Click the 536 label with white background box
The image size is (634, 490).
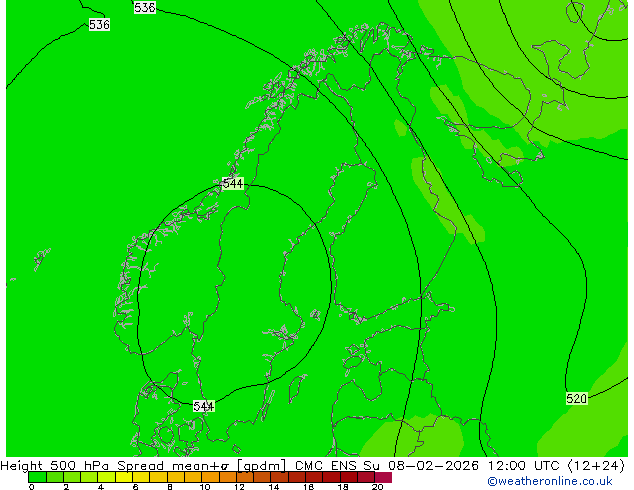click(x=99, y=25)
